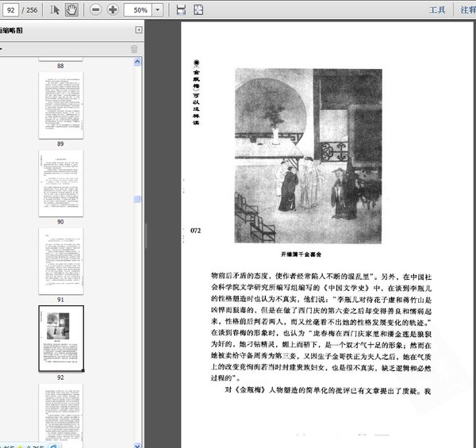Click the image caption 开缘簿千金喜舍
The width and height of the screenshot is (476, 448).
click(x=301, y=255)
